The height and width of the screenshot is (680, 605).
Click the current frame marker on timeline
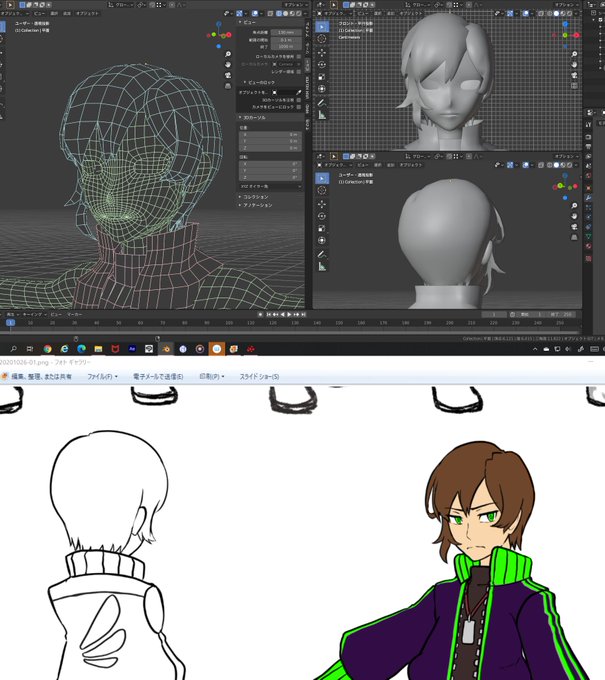click(10, 323)
